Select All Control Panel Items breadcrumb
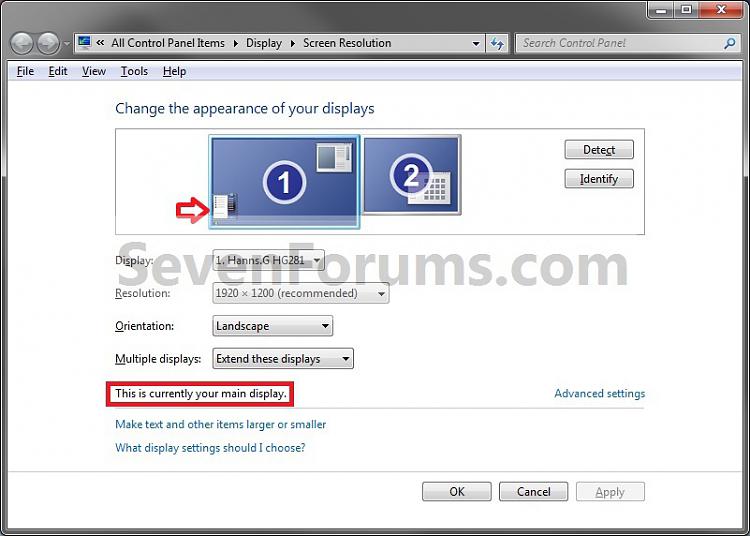The image size is (750, 536). [168, 43]
